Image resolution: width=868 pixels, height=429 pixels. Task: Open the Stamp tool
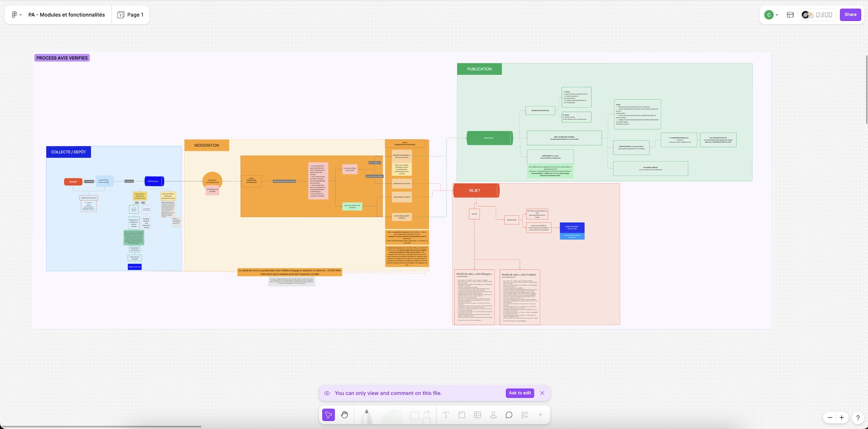pyautogui.click(x=493, y=415)
